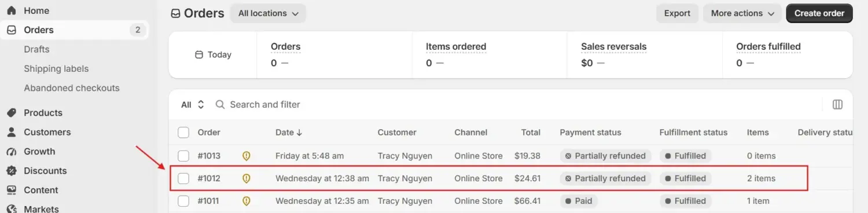Click the Fulfilled badge on order #1012
Viewport: 868px width, 213px height.
click(x=685, y=178)
